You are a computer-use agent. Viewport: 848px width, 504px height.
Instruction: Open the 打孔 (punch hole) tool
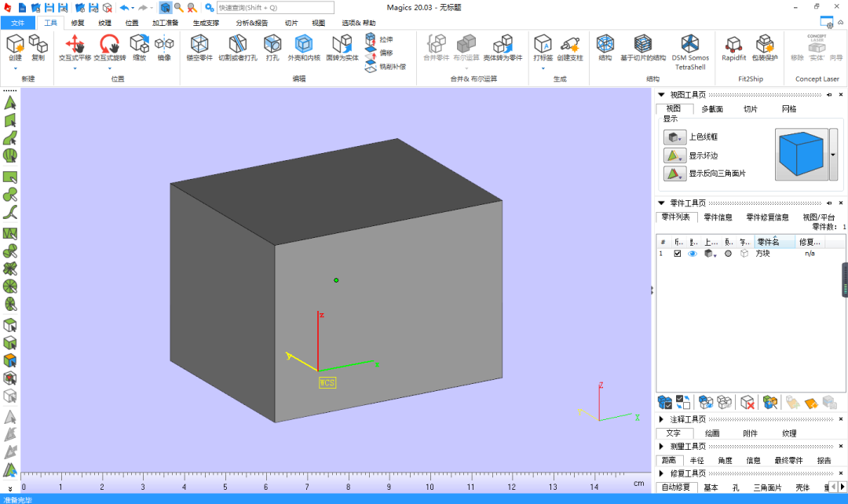pyautogui.click(x=272, y=45)
